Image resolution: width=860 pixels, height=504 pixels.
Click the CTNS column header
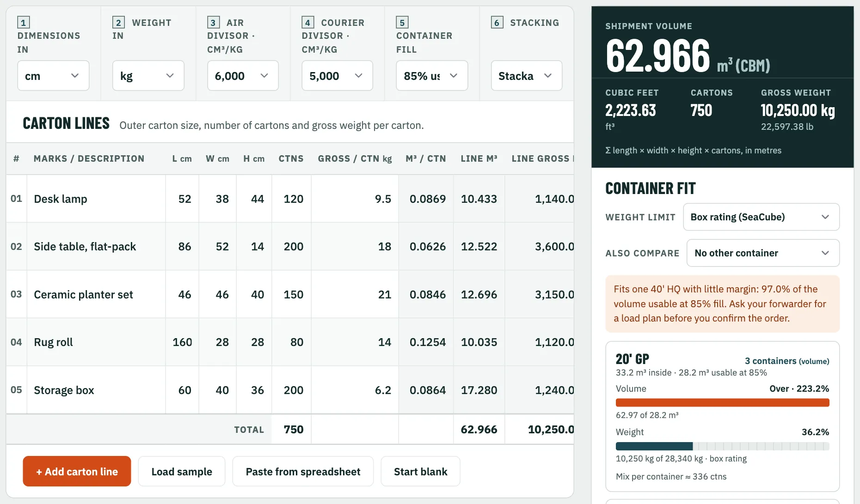pyautogui.click(x=291, y=158)
